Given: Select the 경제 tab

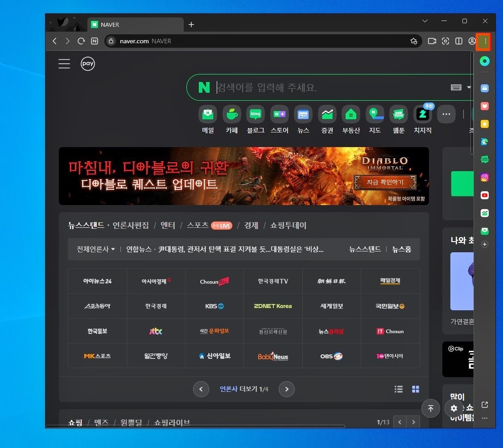Looking at the screenshot, I should coord(251,226).
